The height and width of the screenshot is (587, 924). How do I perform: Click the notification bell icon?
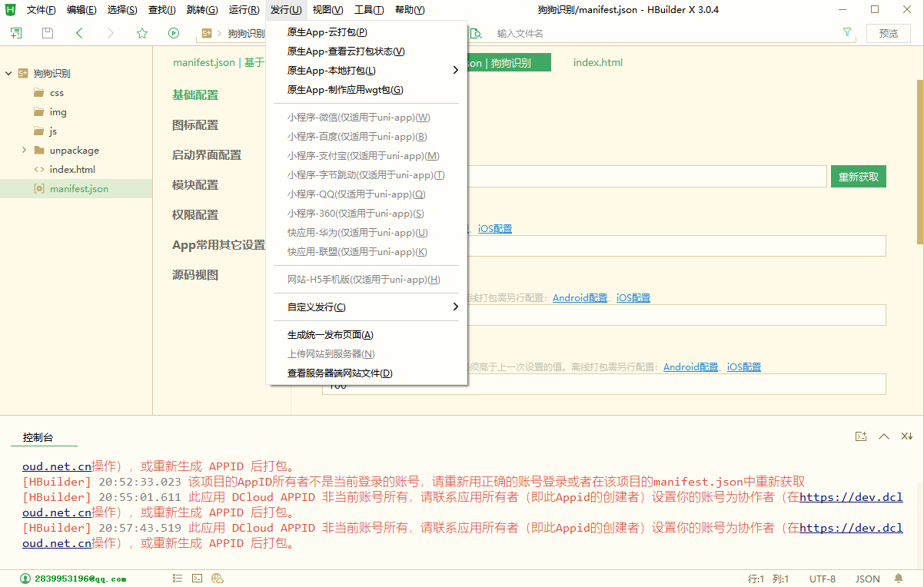coord(899,579)
